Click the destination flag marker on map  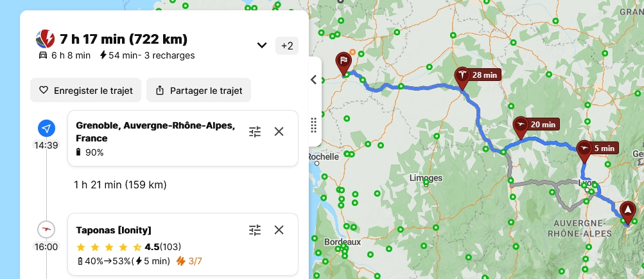(344, 62)
